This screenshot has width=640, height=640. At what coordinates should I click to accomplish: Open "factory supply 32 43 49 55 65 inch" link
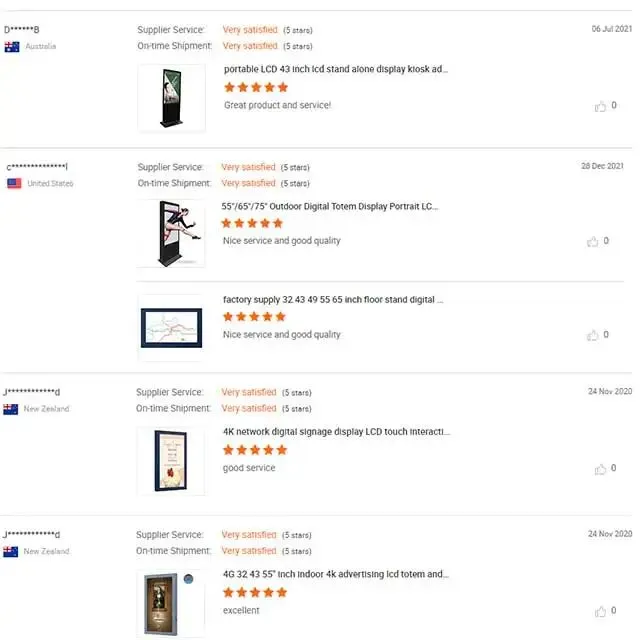(x=333, y=299)
